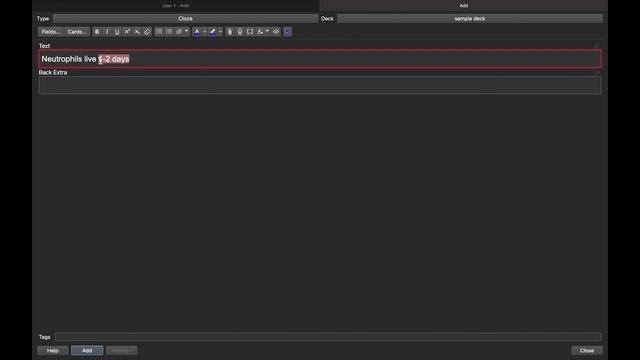Open the History dropdown button
This screenshot has width=640, height=360.
(121, 351)
